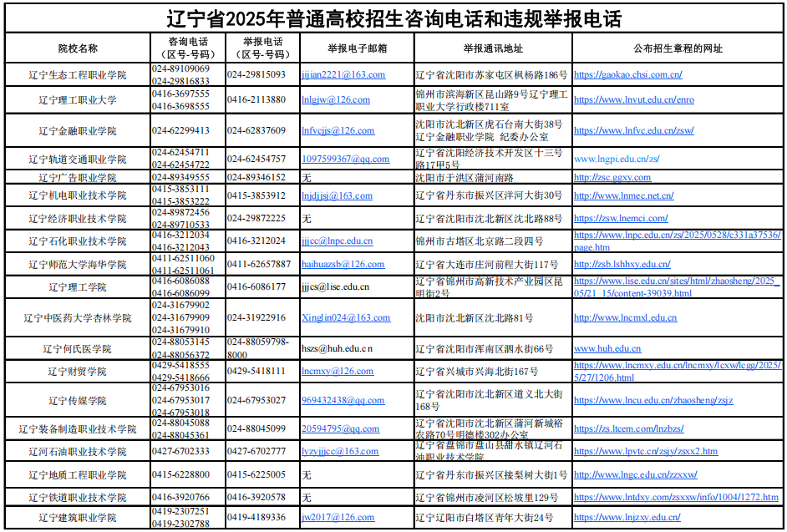Open the lyzyjjjcc@163.com email link

(x=340, y=451)
